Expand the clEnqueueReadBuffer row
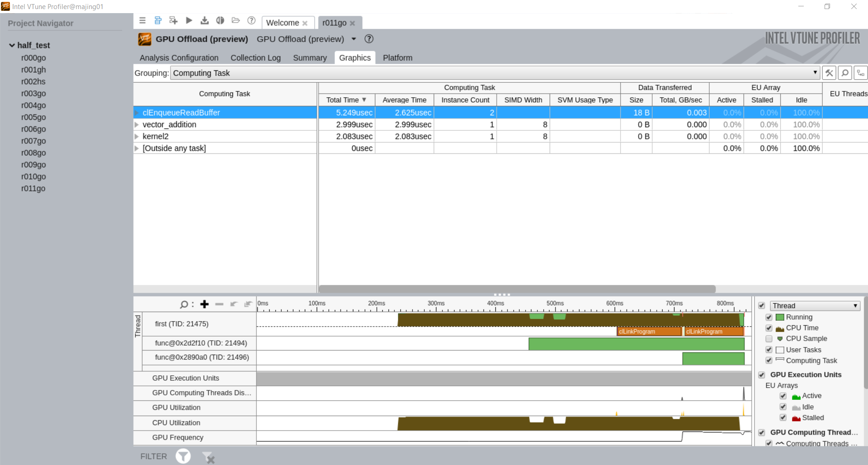The image size is (868, 465). click(137, 112)
